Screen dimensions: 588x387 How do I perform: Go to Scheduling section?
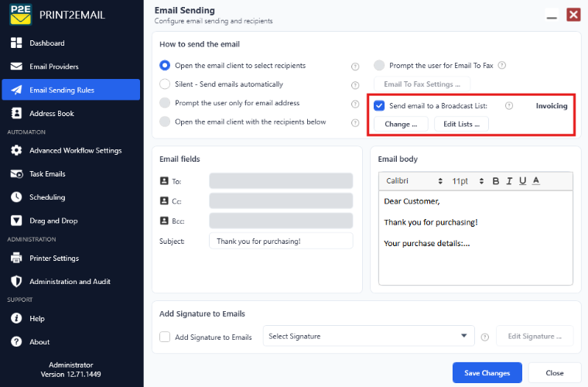click(x=71, y=197)
